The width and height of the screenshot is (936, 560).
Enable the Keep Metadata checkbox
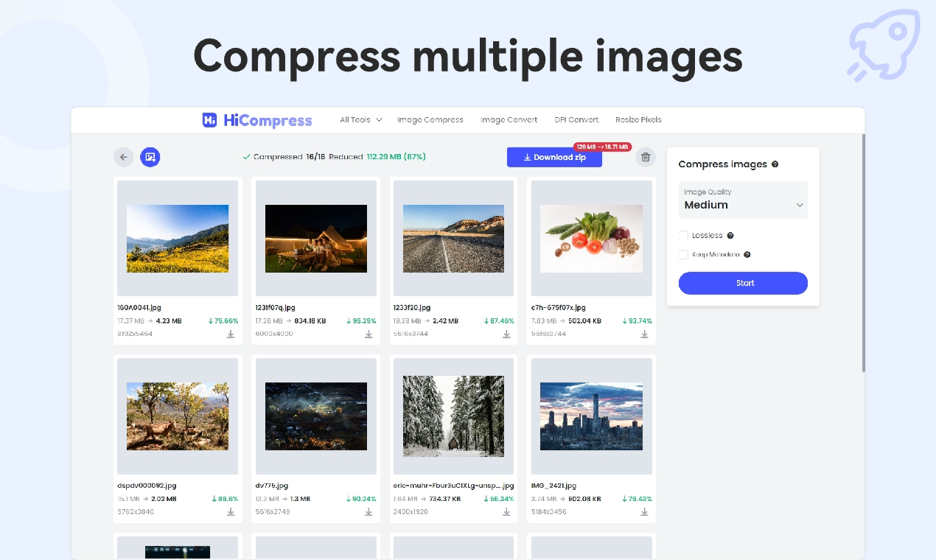(682, 254)
